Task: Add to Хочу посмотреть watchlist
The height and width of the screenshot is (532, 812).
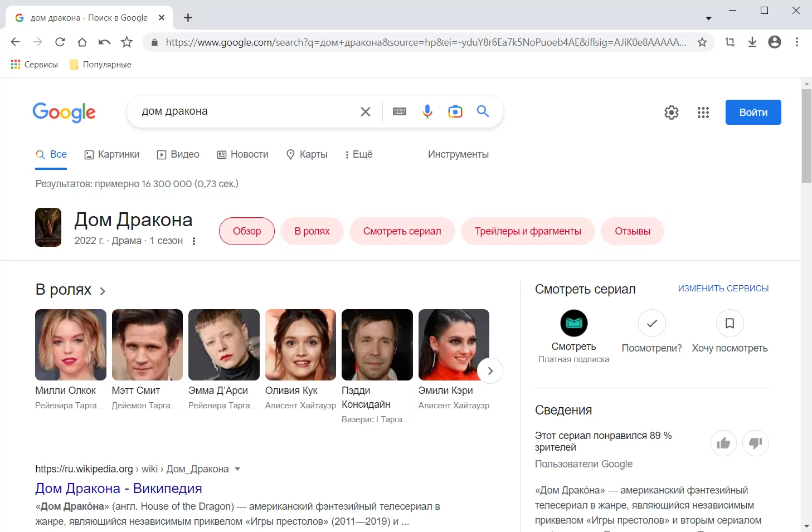Action: (730, 323)
